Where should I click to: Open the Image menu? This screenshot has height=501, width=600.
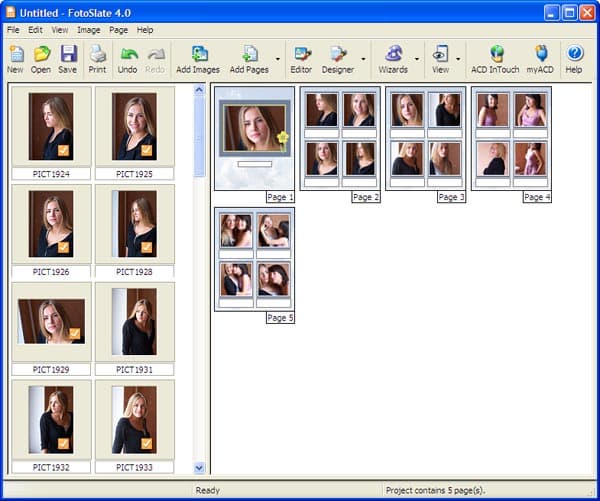tap(89, 30)
